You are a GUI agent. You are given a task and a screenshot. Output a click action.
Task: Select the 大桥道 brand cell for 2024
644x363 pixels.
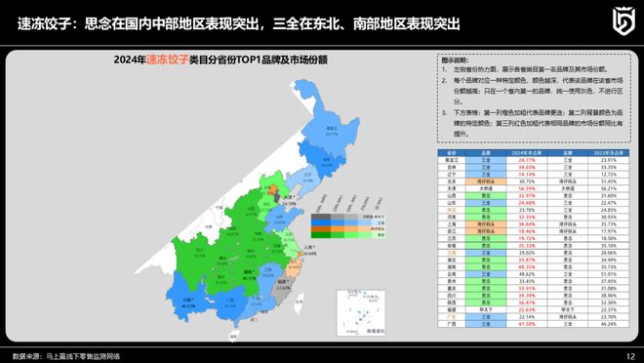[x=486, y=188]
